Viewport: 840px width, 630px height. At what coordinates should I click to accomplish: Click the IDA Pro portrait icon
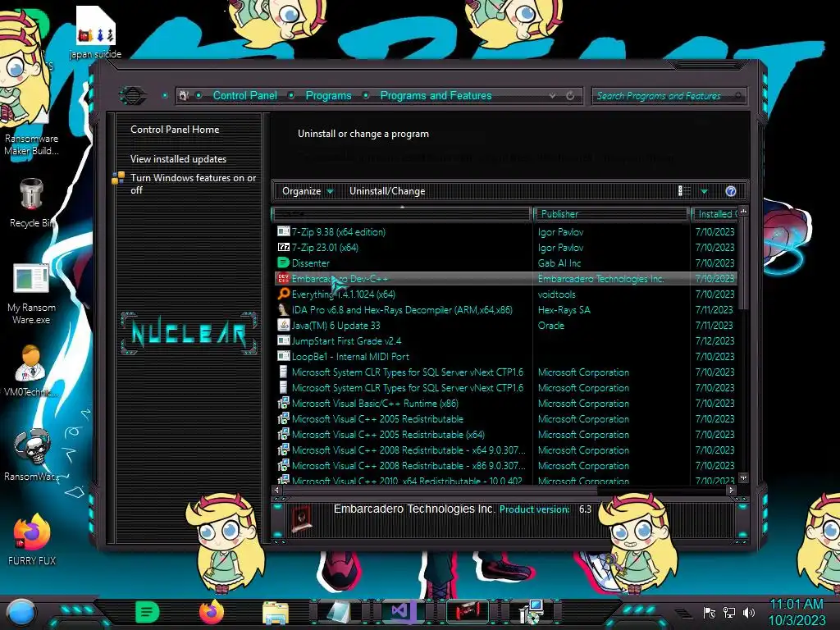(x=283, y=309)
